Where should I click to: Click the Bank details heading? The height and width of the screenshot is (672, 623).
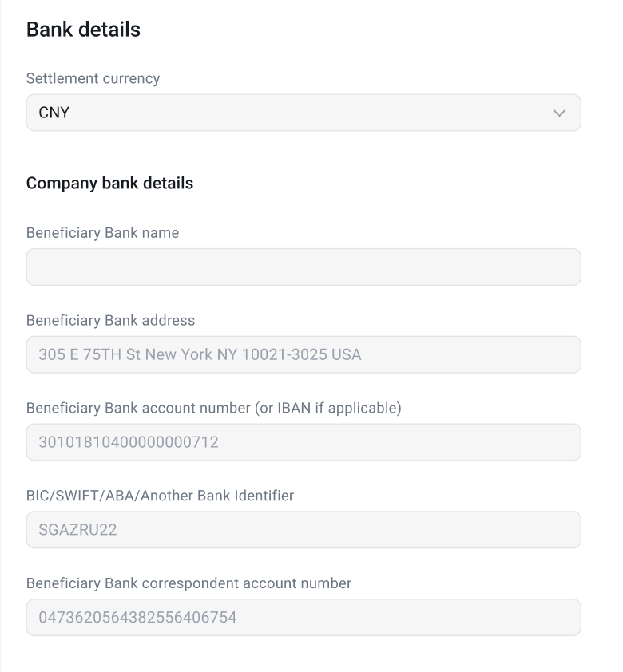tap(83, 30)
